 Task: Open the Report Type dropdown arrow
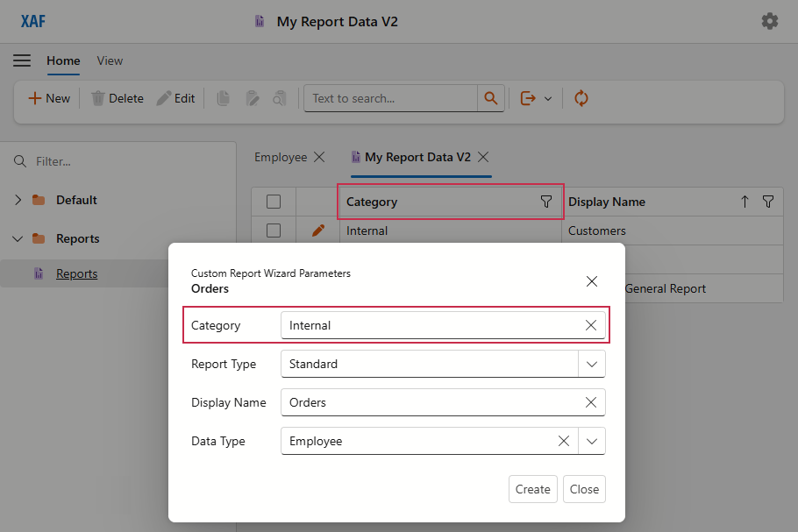click(x=591, y=364)
